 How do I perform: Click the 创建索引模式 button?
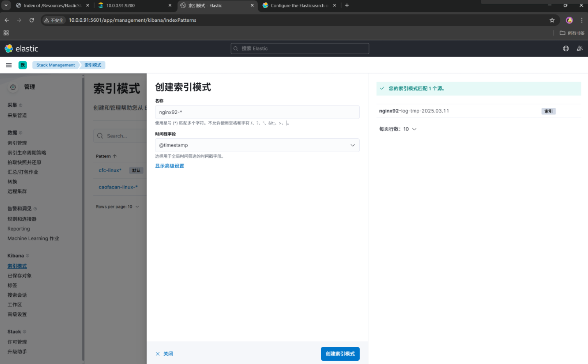tap(340, 354)
